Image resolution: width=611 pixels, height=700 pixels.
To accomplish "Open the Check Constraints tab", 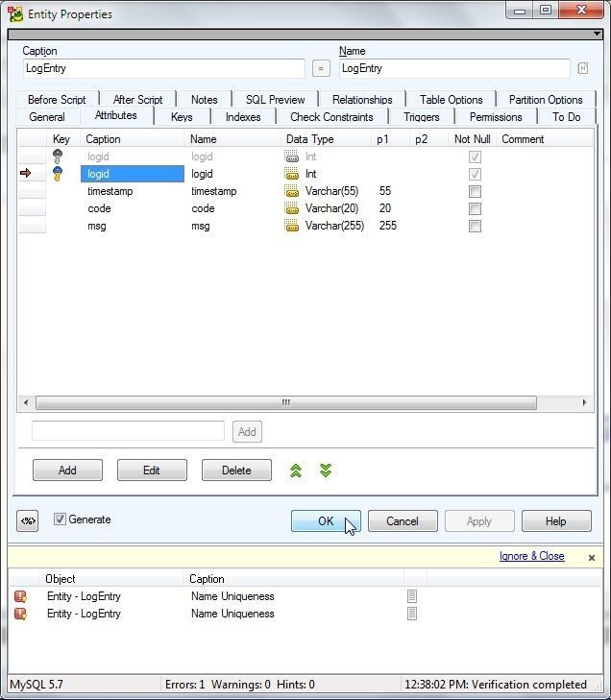I will [331, 117].
